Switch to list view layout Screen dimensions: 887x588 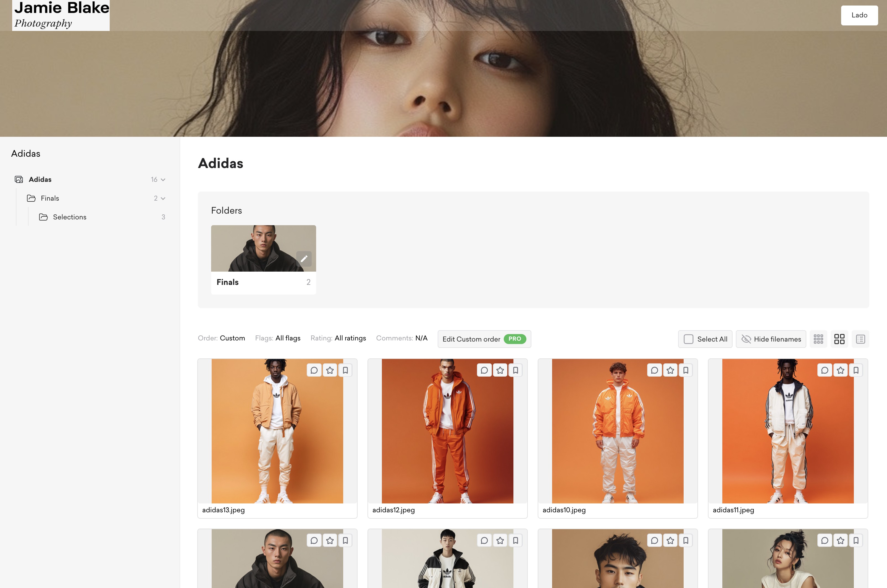coord(860,339)
